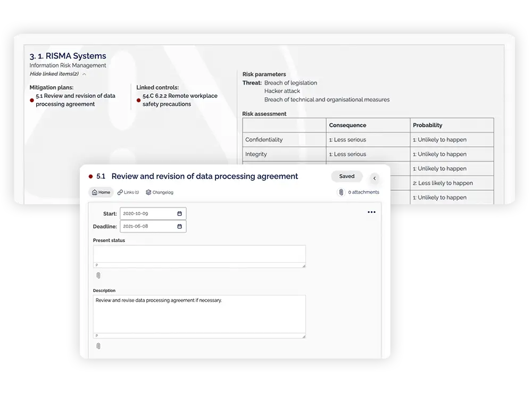532x399 pixels.
Task: Open calendar picker for Deadline date
Action: pos(179,226)
